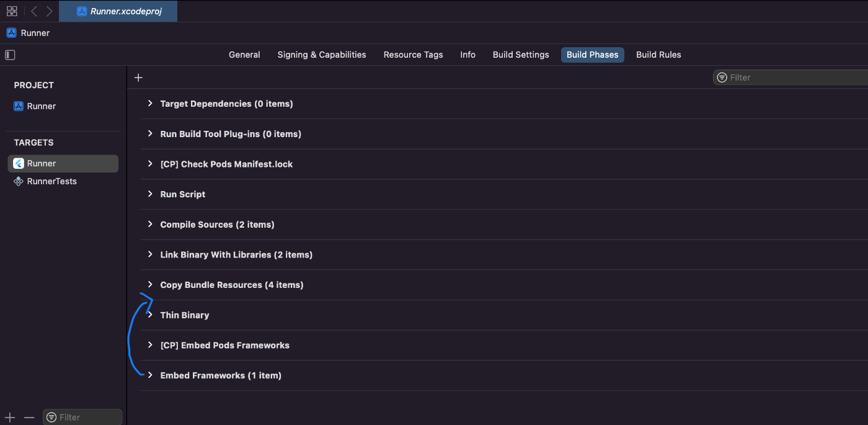The image size is (868, 425).
Task: Click the filter icon in top filter field
Action: coord(722,78)
